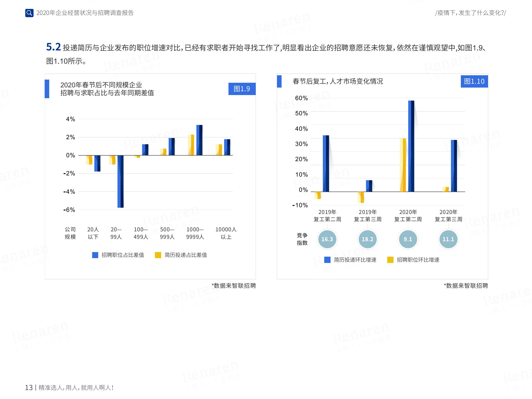Click the 9.1 competition index circle
532x399 pixels.
click(408, 239)
